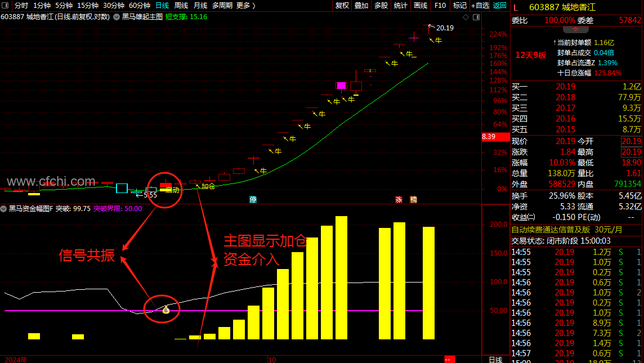This screenshot has height=363, width=644.
Task: Switch to the 分时 chart tab
Action: pyautogui.click(x=21, y=5)
